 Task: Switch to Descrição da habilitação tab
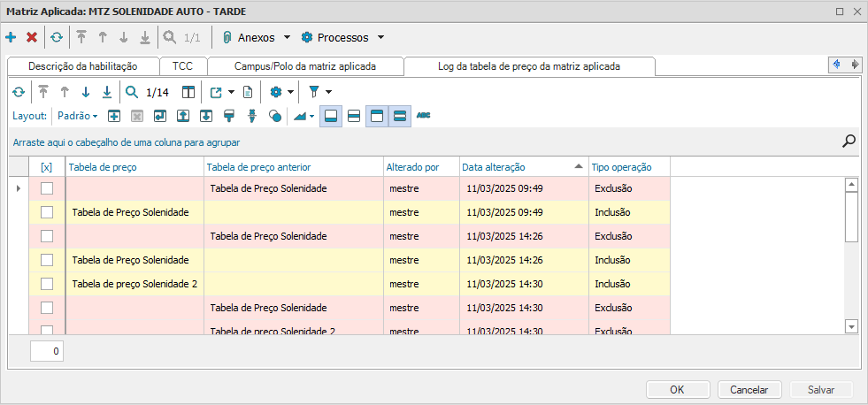pyautogui.click(x=83, y=66)
